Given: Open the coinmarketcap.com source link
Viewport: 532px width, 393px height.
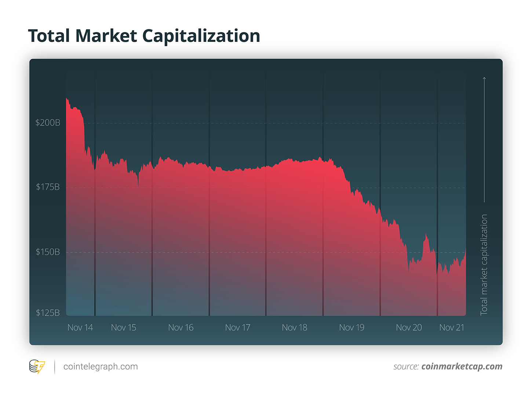Looking at the screenshot, I should [462, 367].
